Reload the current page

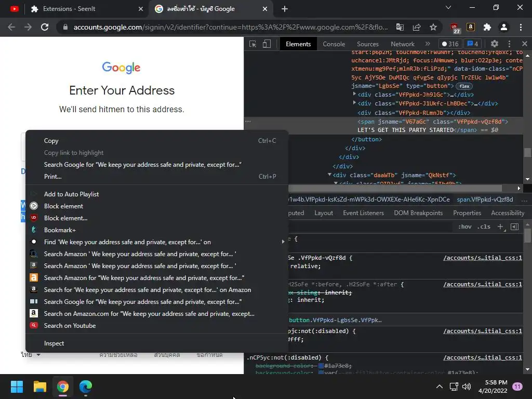click(45, 27)
